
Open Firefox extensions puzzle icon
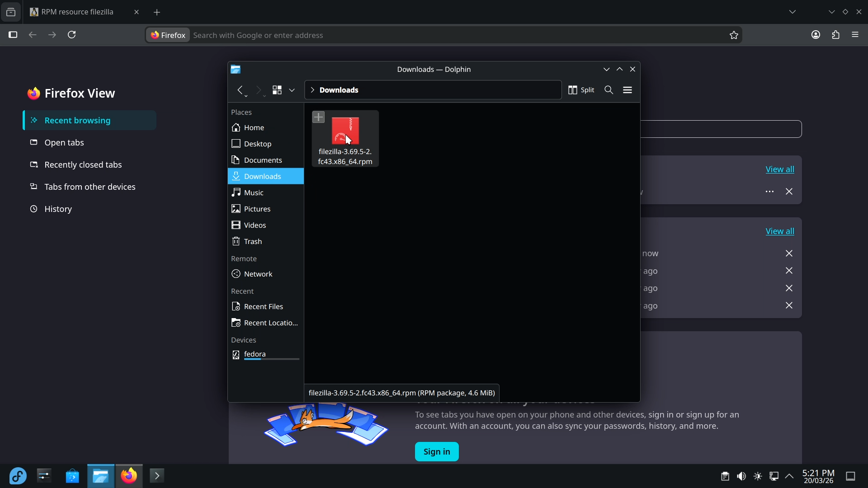pyautogui.click(x=835, y=35)
